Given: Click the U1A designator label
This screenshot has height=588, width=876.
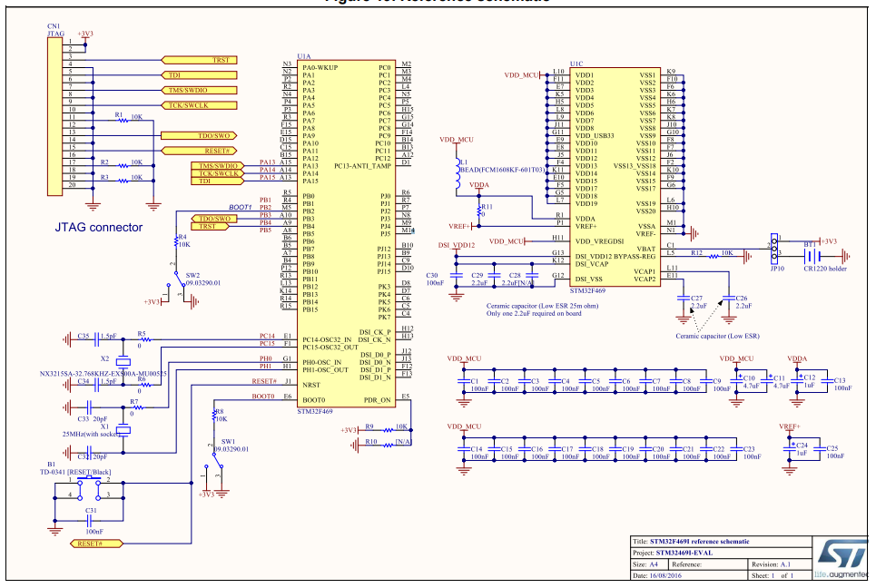Looking at the screenshot, I should coord(304,56).
